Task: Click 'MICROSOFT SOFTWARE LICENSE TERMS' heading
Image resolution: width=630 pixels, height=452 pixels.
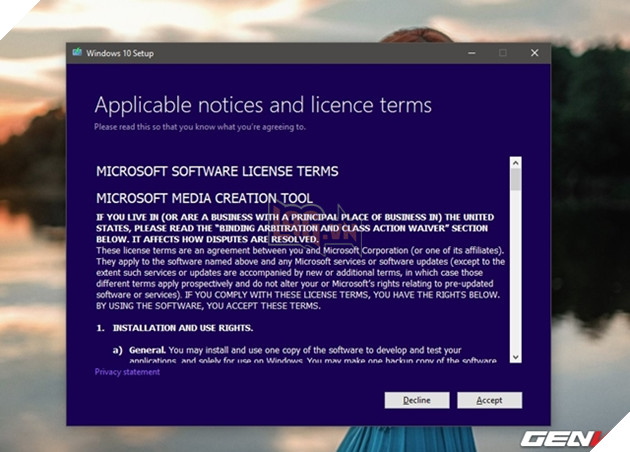Action: [217, 172]
